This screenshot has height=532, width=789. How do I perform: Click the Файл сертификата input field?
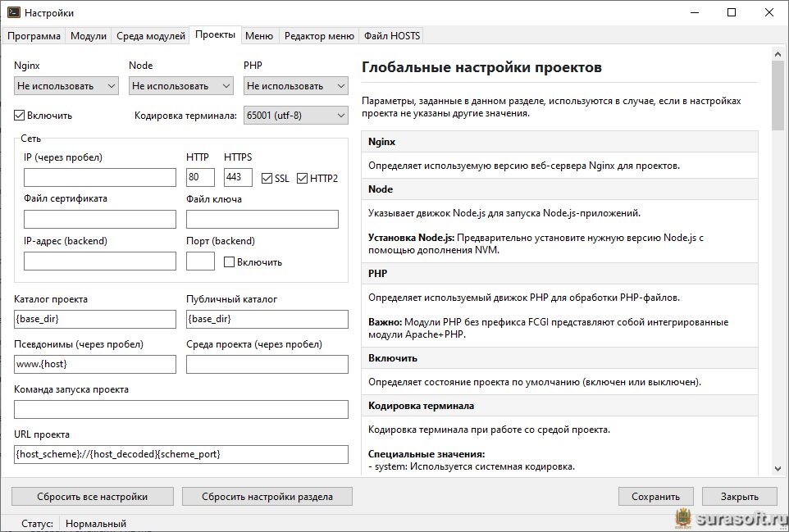(100, 219)
